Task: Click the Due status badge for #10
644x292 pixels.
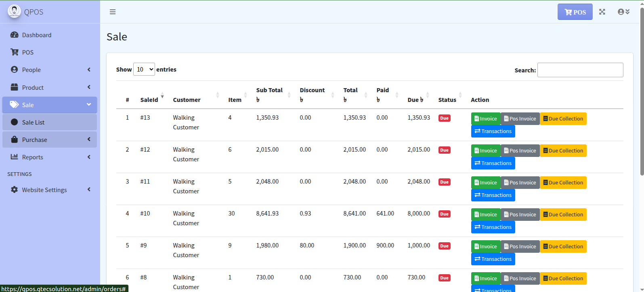Action: 444,214
